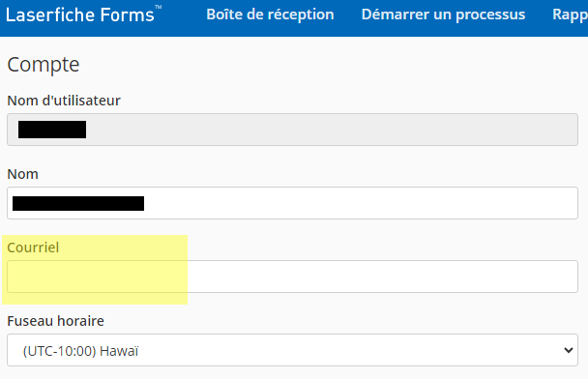Focus the Nom text field
Screen dimensions: 588x379
(292, 203)
